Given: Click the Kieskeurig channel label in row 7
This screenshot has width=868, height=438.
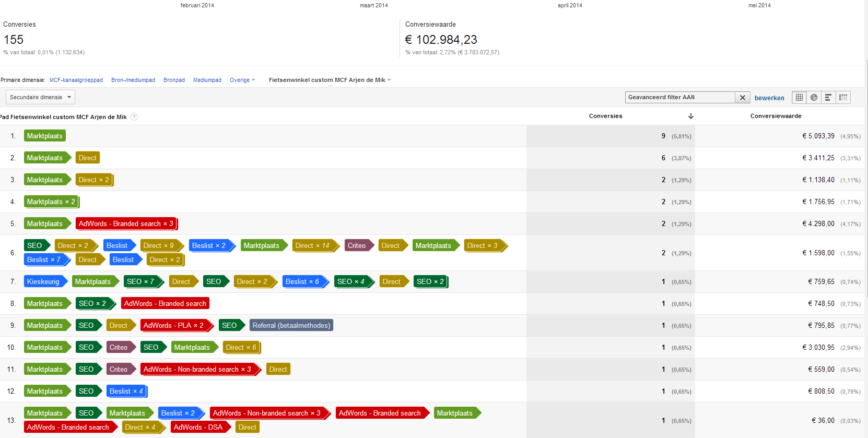Looking at the screenshot, I should click(x=43, y=282).
